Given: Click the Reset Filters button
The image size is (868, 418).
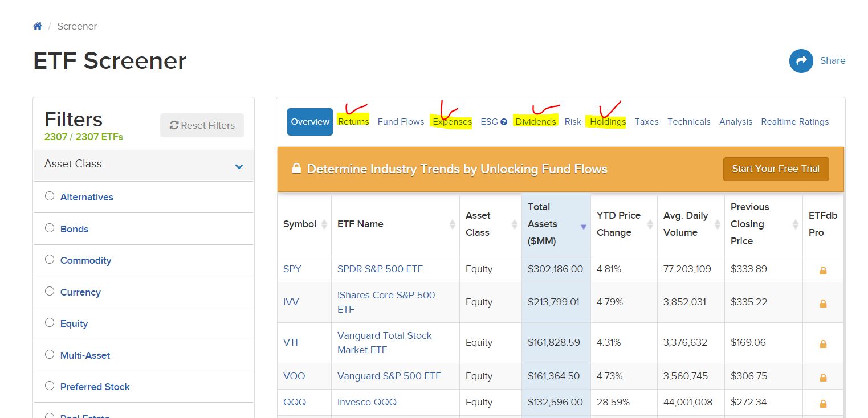Looking at the screenshot, I should [x=202, y=125].
